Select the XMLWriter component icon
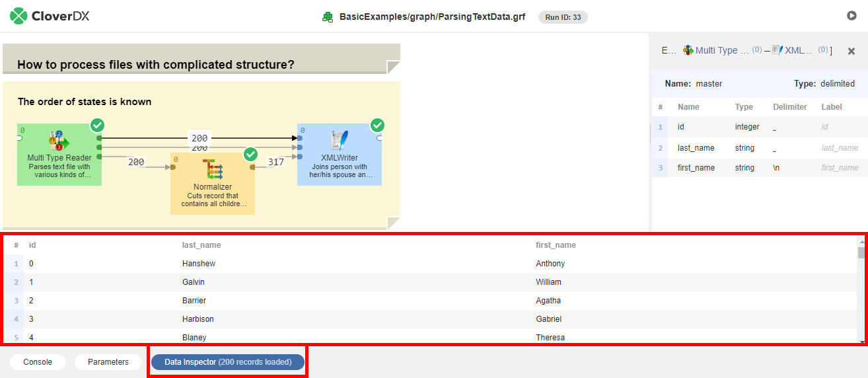The image size is (868, 378). click(x=339, y=141)
